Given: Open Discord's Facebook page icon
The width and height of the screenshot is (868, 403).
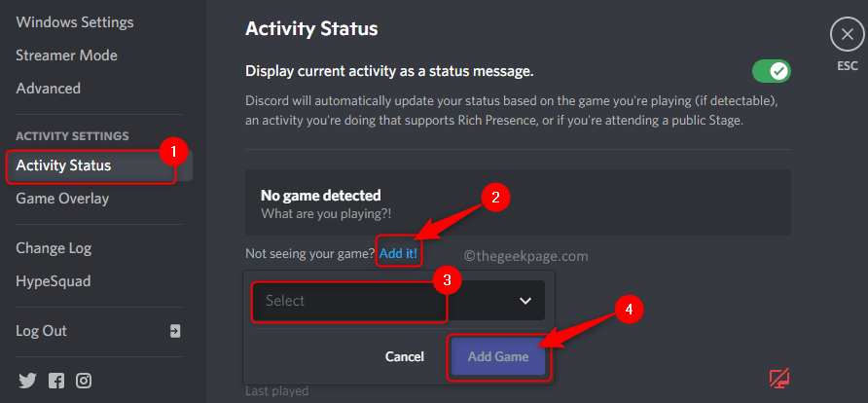Looking at the screenshot, I should tap(54, 380).
